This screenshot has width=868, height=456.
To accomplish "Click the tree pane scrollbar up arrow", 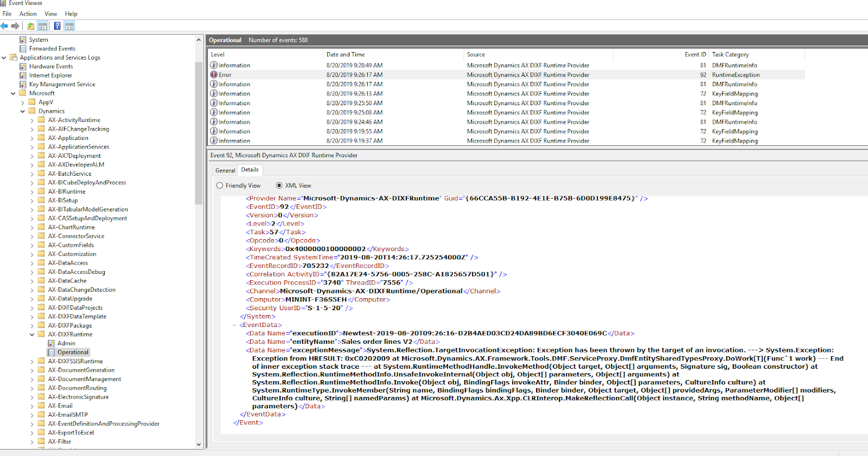I will [x=199, y=40].
